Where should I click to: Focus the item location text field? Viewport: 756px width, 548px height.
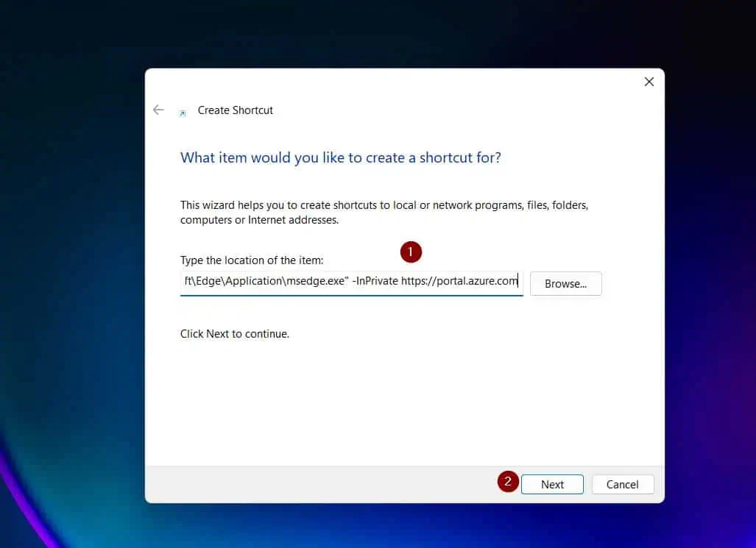[351, 283]
